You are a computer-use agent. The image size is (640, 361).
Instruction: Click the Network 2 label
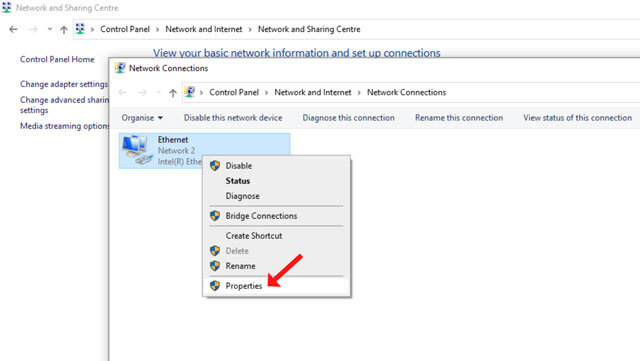(176, 151)
